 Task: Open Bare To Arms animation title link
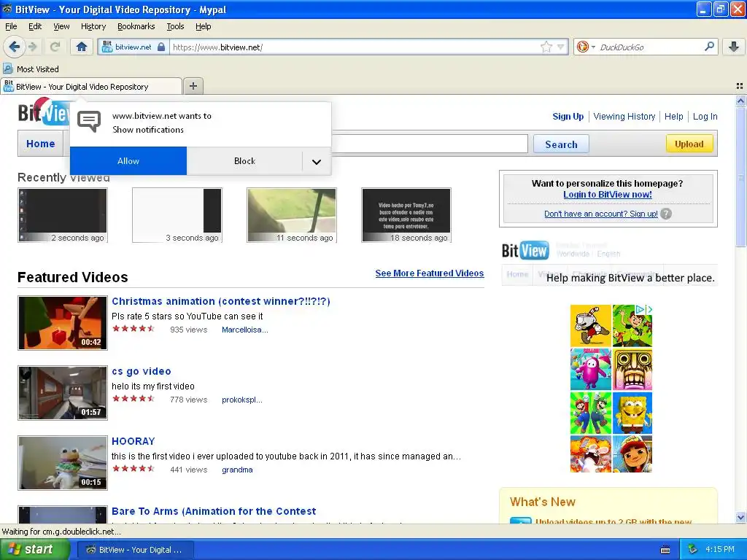214,511
